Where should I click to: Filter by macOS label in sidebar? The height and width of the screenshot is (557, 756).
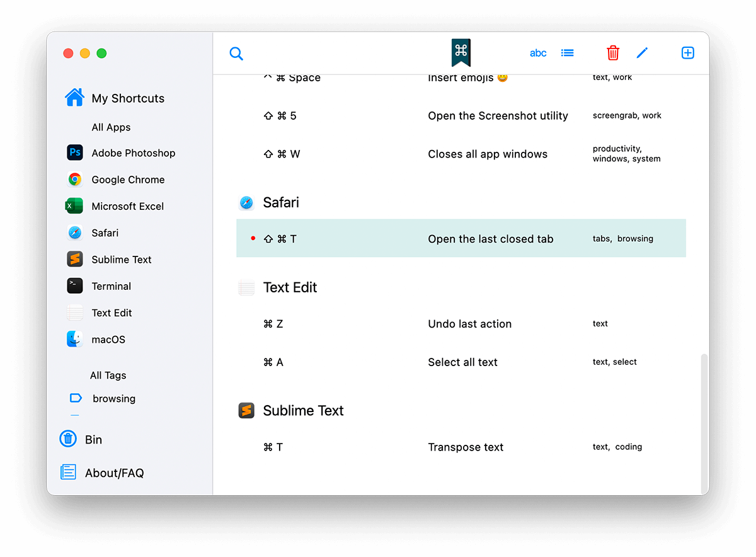coord(108,340)
